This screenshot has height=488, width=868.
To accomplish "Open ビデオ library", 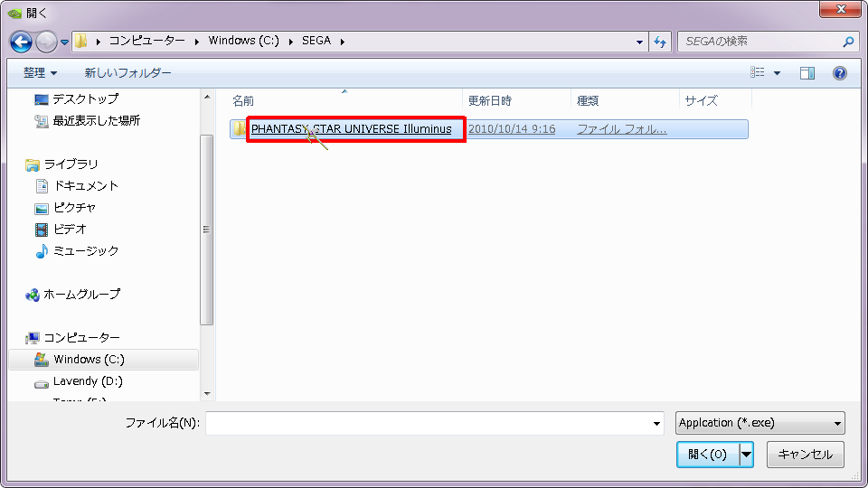I will coord(70,229).
